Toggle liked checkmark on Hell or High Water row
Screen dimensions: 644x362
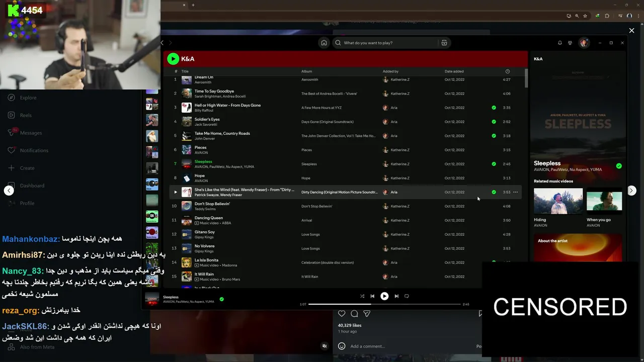[x=494, y=108]
